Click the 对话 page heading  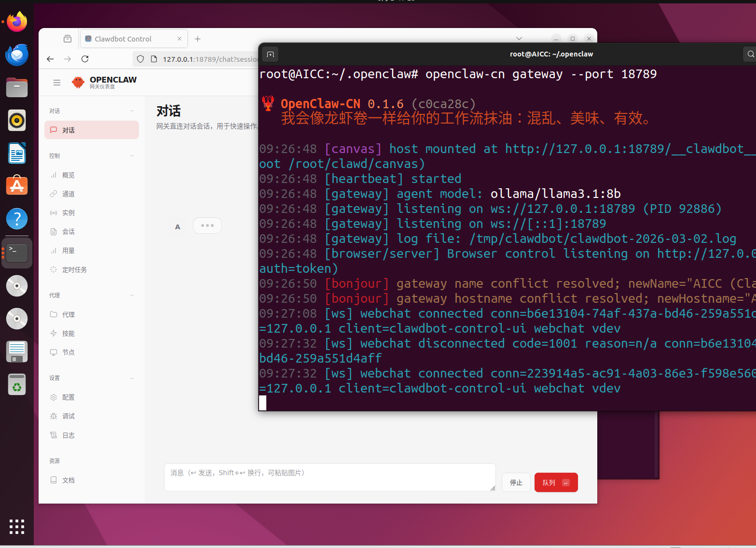[168, 111]
